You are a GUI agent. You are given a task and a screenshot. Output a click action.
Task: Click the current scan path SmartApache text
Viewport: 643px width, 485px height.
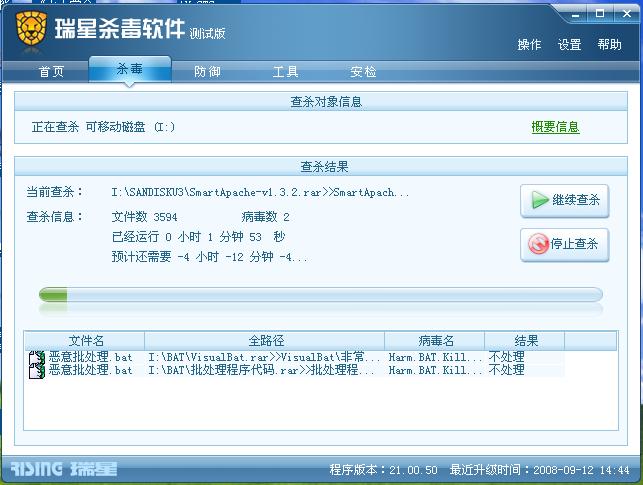[x=260, y=192]
